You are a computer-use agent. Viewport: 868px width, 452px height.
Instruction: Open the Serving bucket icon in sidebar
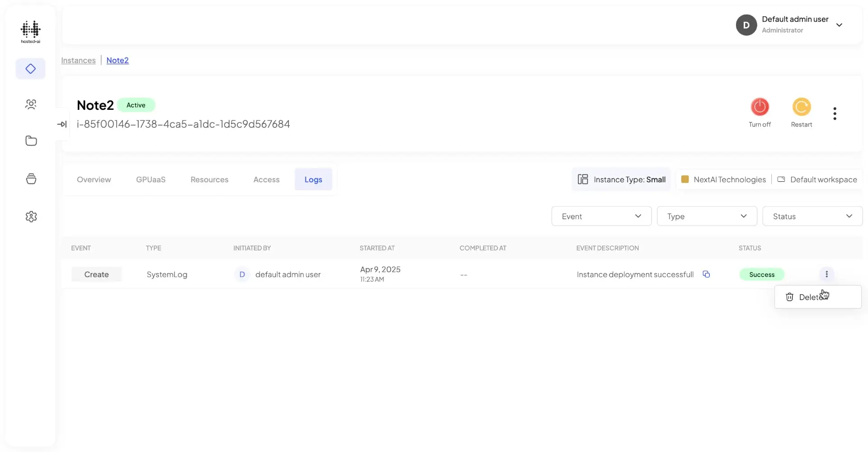[x=30, y=179]
